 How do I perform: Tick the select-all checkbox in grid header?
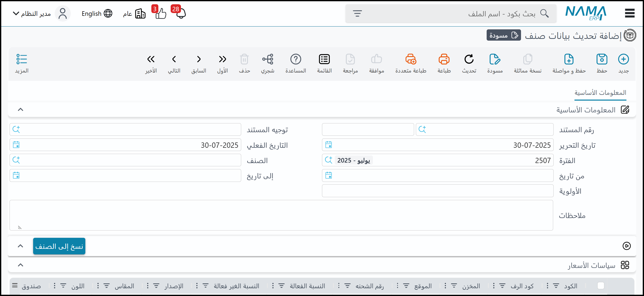[601, 285]
